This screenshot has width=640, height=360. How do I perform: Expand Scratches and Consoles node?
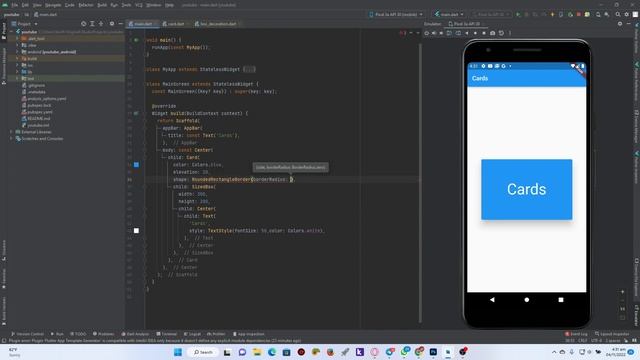(x=11, y=138)
